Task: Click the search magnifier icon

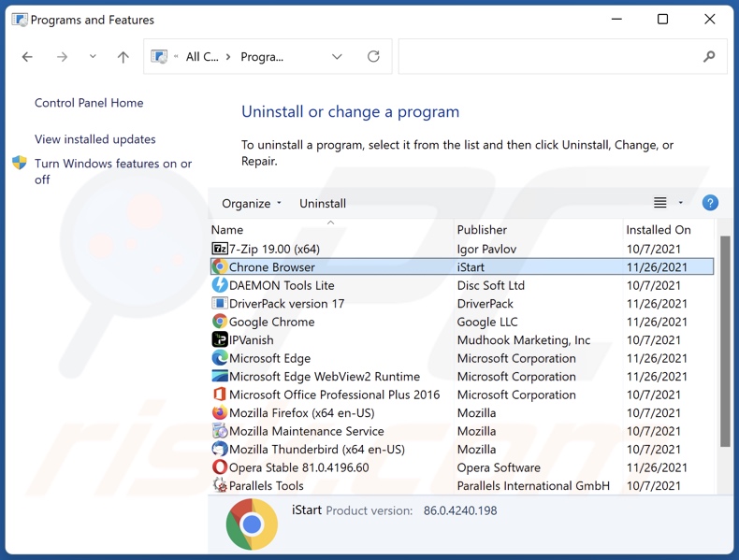Action: 709,56
